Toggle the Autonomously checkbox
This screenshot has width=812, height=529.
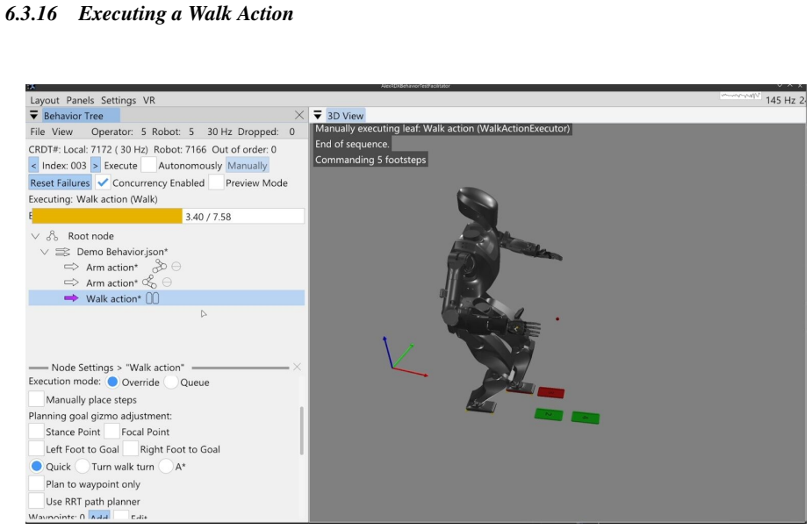[x=148, y=165]
